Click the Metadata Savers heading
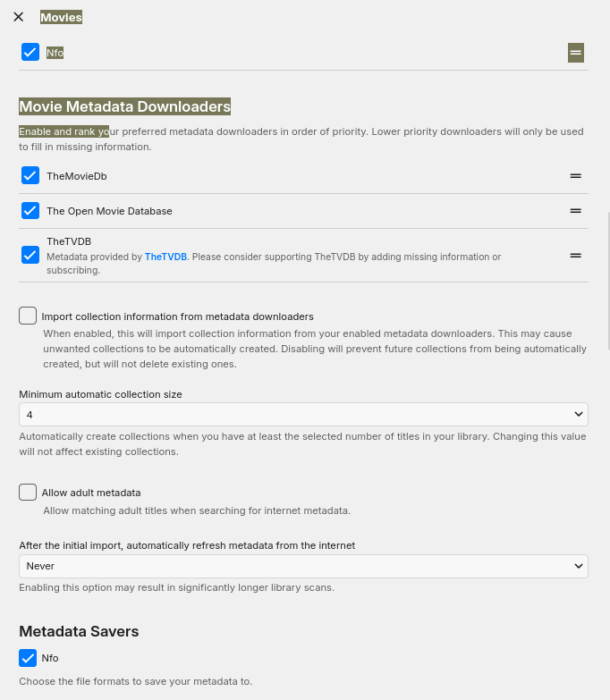Screen dimensions: 610x700 tap(79, 631)
